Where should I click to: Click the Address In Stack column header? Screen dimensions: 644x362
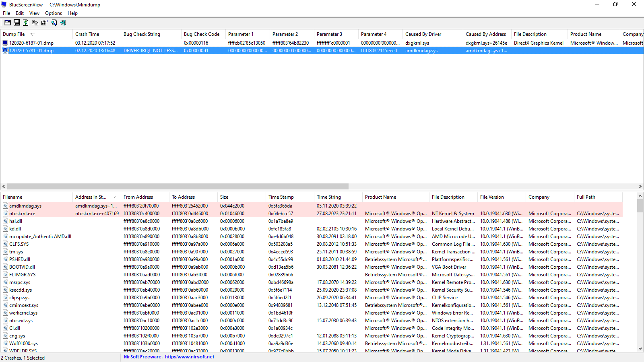point(97,197)
